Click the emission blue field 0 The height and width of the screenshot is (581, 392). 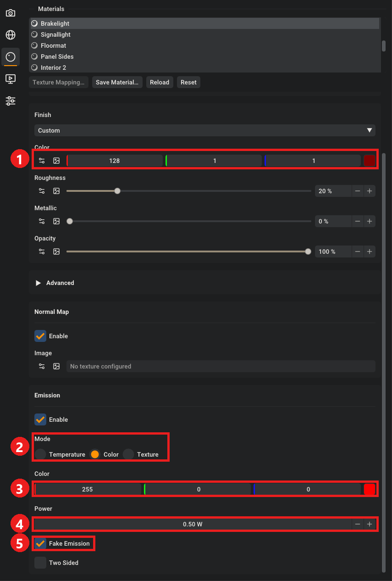307,489
